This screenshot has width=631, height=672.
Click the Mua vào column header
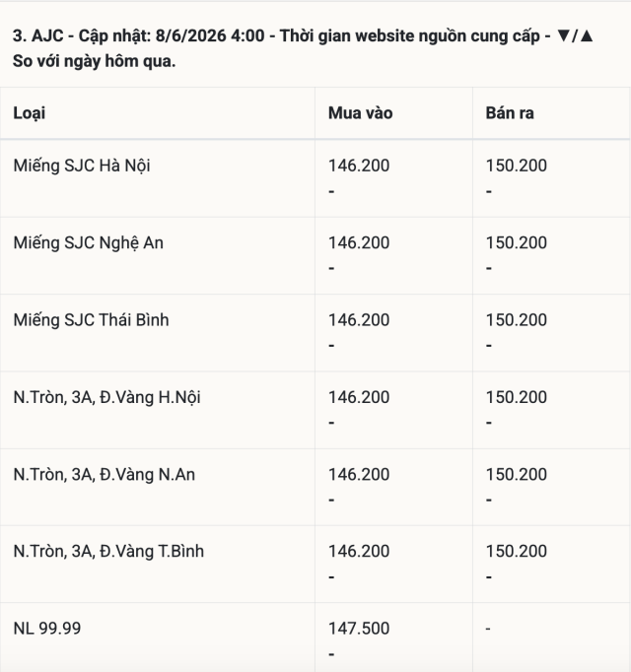(360, 113)
